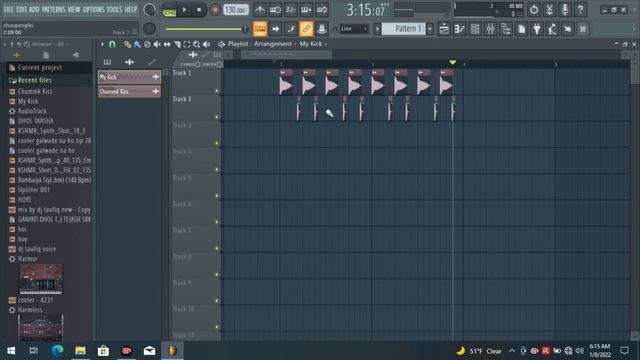Viewport: 640px width, 360px height.
Task: Toggle the Browser view icon
Action: (x=506, y=29)
